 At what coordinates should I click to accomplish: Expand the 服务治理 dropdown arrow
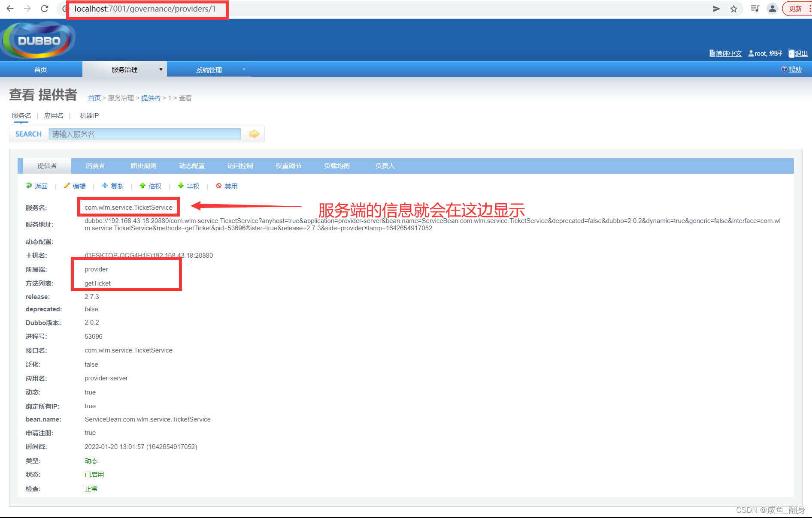point(161,69)
